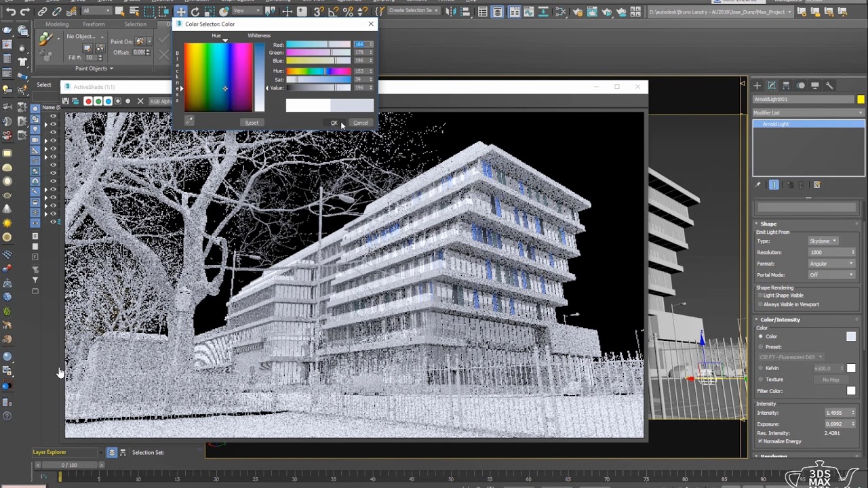Image resolution: width=868 pixels, height=488 pixels.
Task: Switch to the Modeling ribbon tab
Action: 57,24
